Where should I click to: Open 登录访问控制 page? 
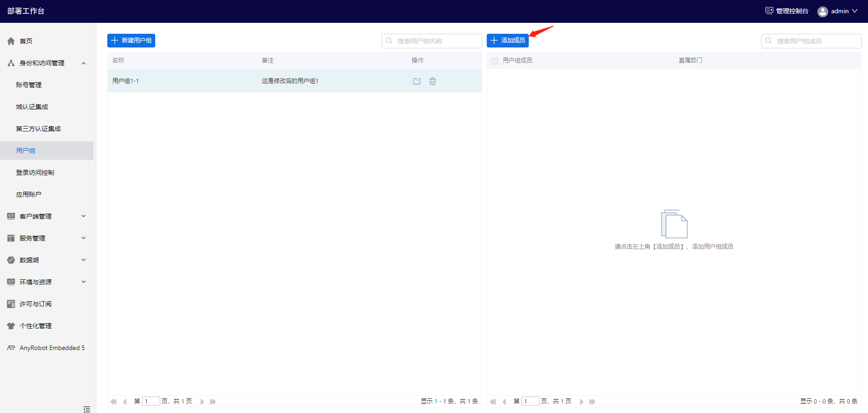click(35, 173)
